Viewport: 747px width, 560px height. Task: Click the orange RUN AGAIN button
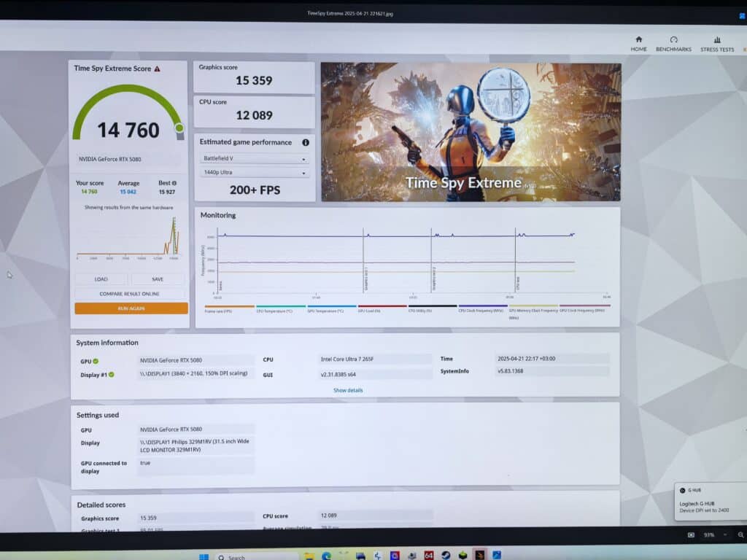[131, 308]
